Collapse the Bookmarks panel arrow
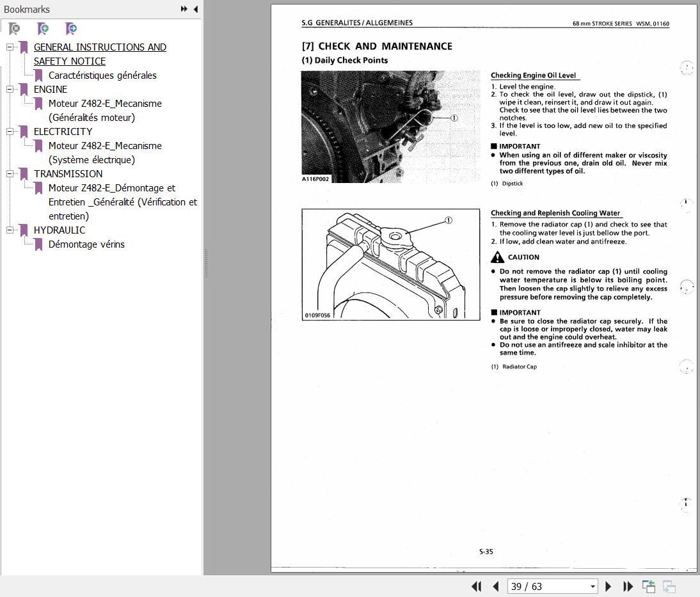 (196, 9)
